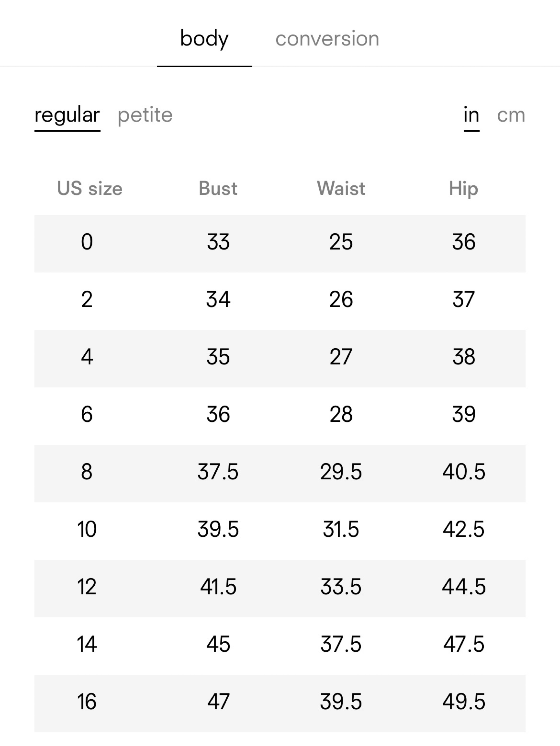Switch to the conversion tab
This screenshot has height=746, width=560.
(327, 39)
